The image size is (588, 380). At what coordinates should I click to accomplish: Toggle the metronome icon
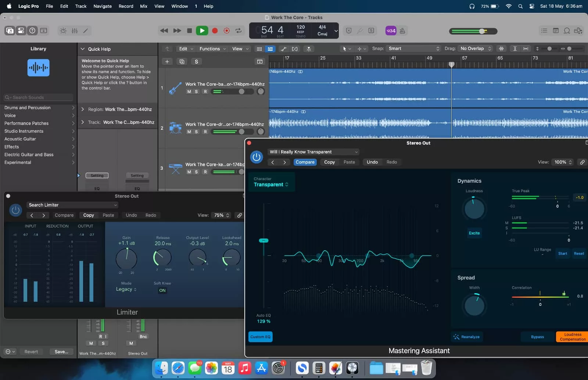coord(402,31)
